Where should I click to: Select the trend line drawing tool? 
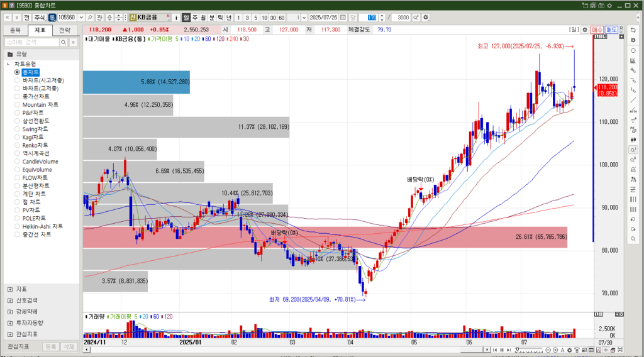(633, 100)
